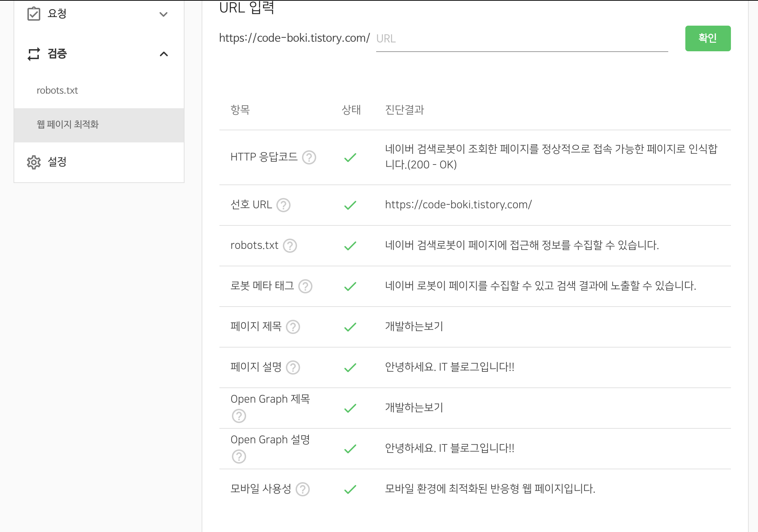Expand the 요청 menu chevron

point(163,15)
